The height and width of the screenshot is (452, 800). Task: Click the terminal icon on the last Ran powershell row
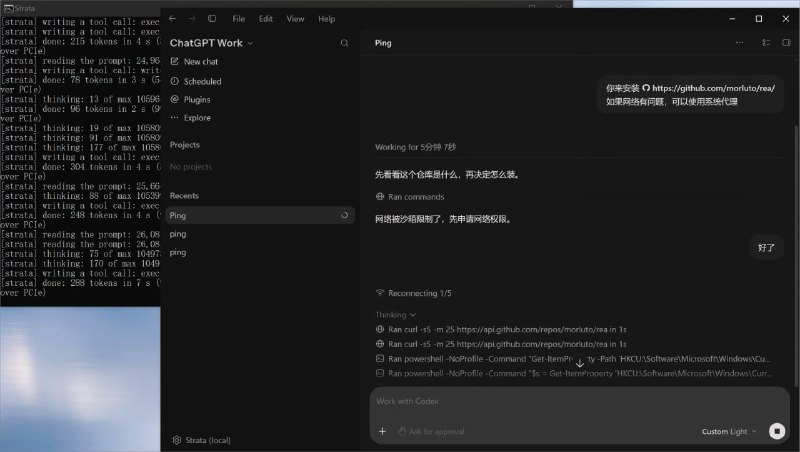pos(380,373)
